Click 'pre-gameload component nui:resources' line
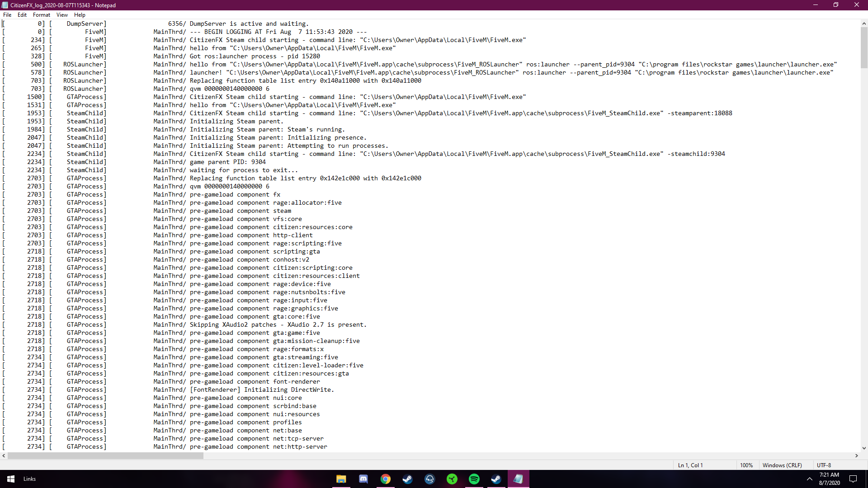868x488 pixels. coord(255,414)
